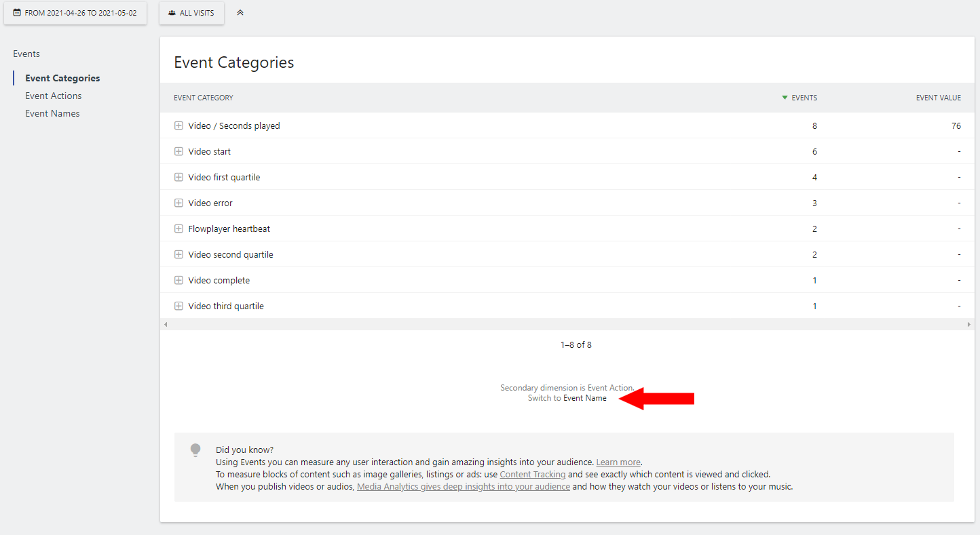The width and height of the screenshot is (980, 535).
Task: Click the "Did you know?" heading
Action: 245,450
